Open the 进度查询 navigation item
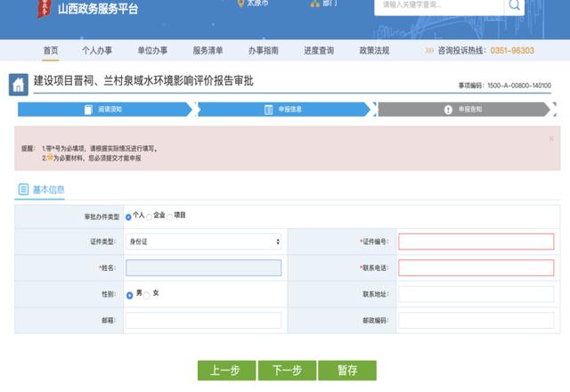570x392 pixels. [319, 51]
